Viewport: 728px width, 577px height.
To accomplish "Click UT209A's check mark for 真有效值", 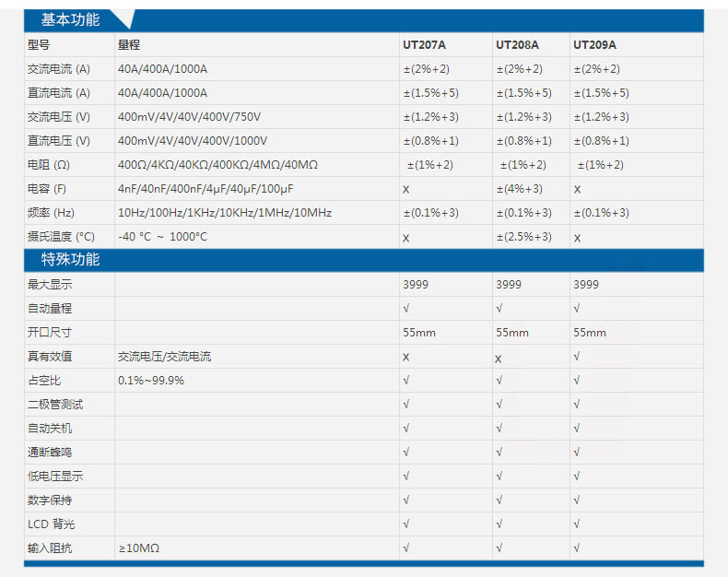I will tap(577, 357).
